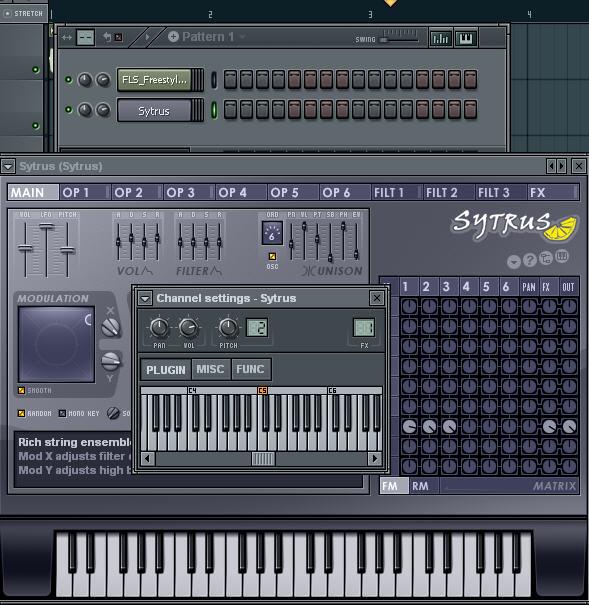Click the Sytrus channel button in step sequencer
This screenshot has width=589, height=605.
[x=154, y=111]
